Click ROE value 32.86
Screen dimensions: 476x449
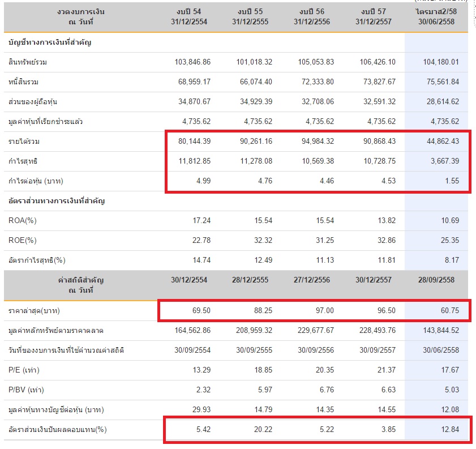pyautogui.click(x=387, y=241)
